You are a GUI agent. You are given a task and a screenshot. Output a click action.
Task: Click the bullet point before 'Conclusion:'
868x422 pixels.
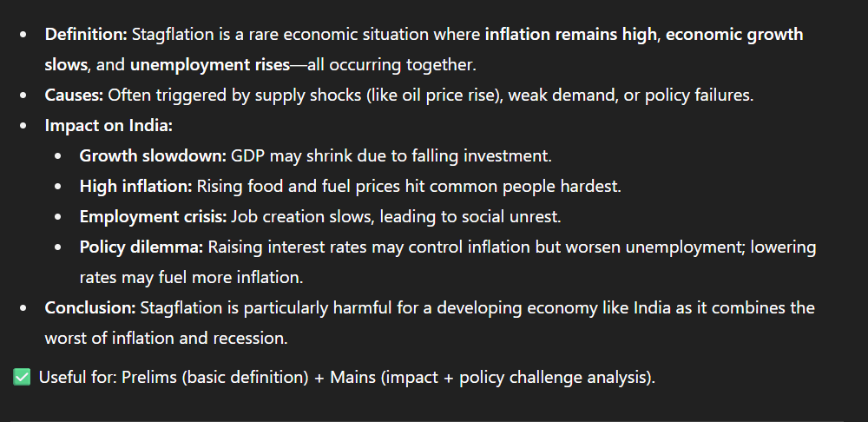[23, 308]
